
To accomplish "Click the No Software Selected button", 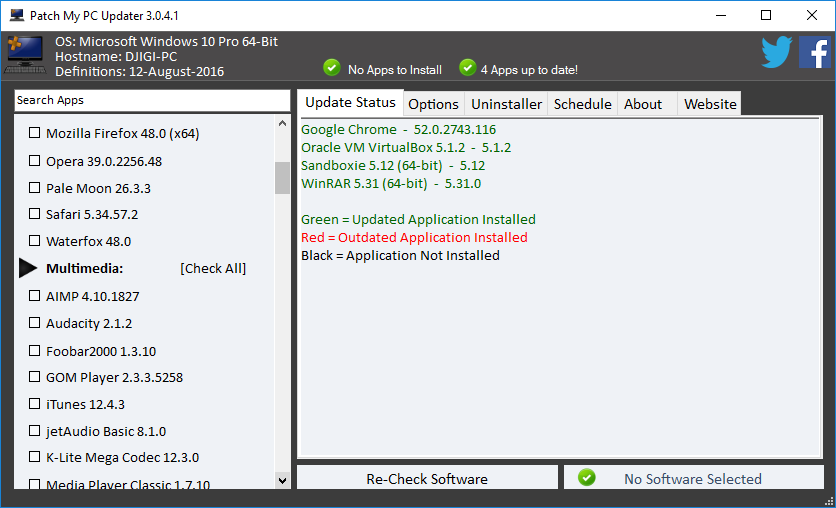I will [694, 478].
